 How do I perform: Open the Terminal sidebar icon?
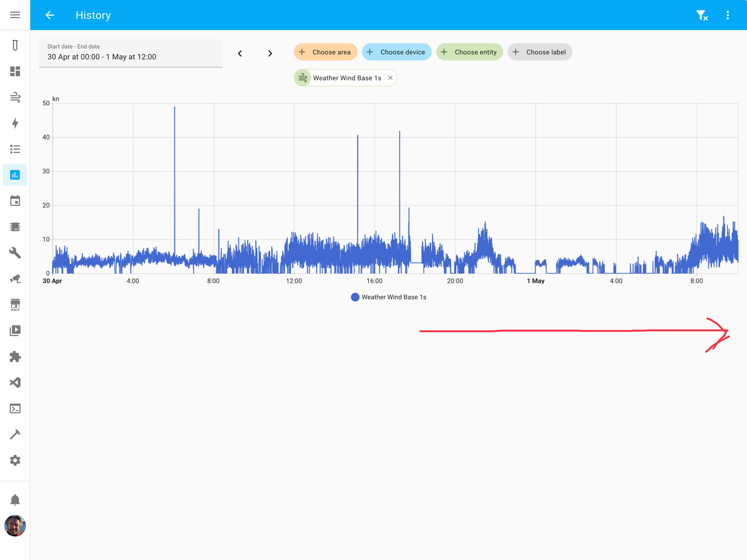[x=15, y=409]
